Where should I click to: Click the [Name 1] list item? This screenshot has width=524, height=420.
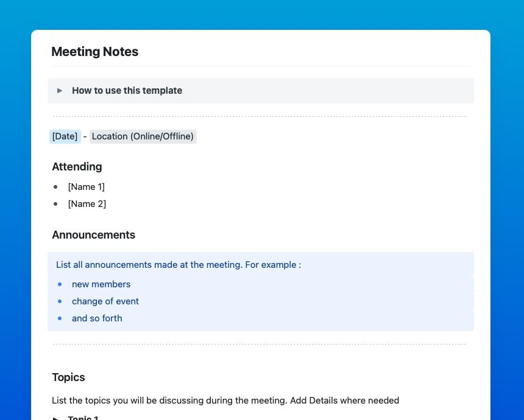click(87, 187)
